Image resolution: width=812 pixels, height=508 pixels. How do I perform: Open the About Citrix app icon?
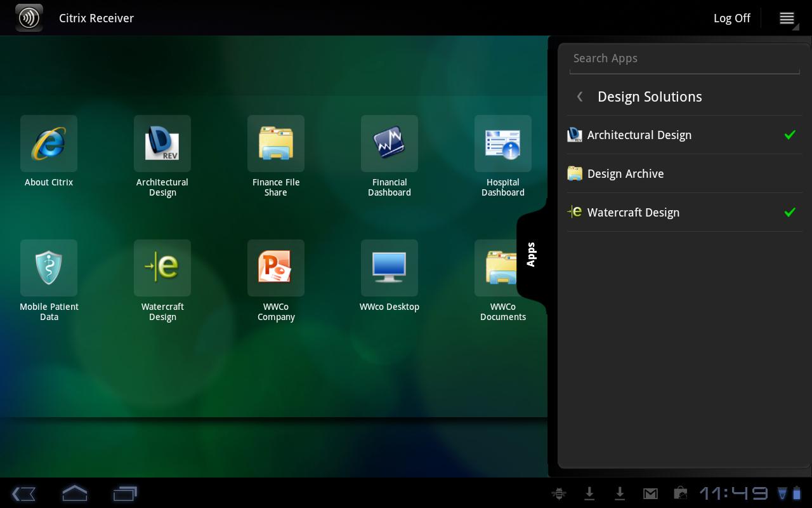(49, 144)
